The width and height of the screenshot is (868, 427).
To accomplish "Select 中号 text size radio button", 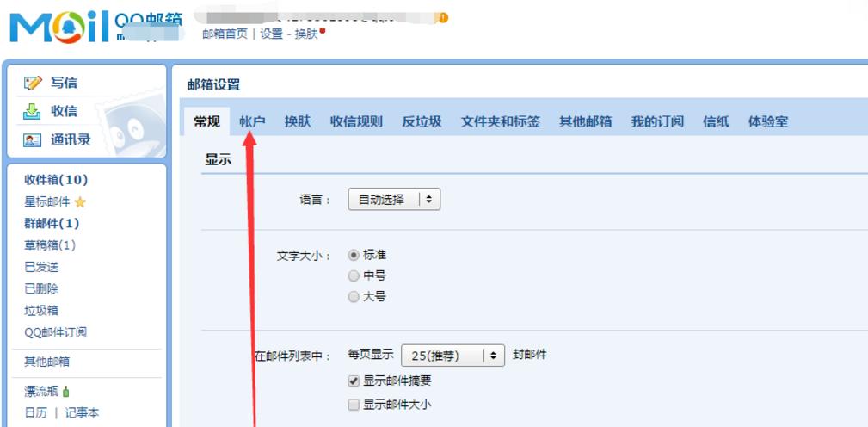I will (x=354, y=275).
